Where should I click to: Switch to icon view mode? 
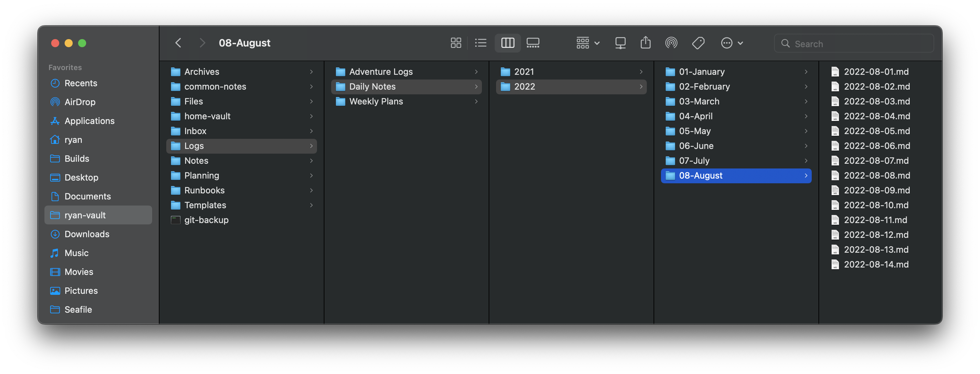[x=455, y=43]
